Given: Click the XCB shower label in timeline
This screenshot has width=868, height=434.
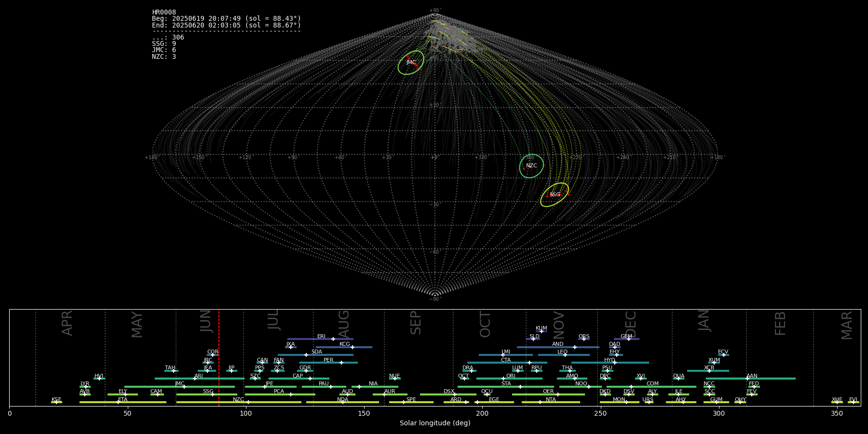Looking at the screenshot, I should pyautogui.click(x=709, y=368).
